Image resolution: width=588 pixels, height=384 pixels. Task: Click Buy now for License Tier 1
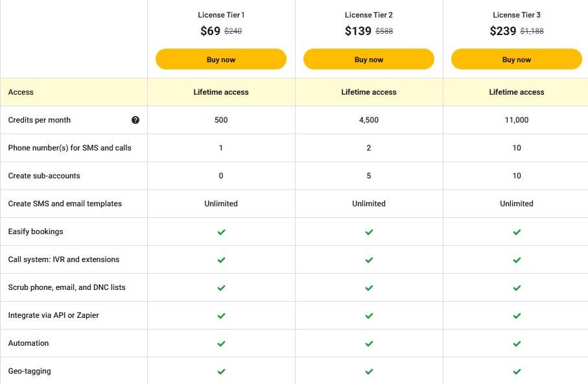pyautogui.click(x=221, y=59)
